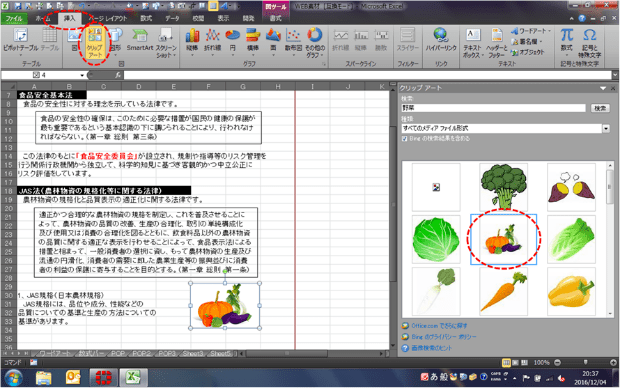The height and width of the screenshot is (388, 620).
Task: Open the Picture Tools Format (書式) tab
Action: (x=276, y=19)
